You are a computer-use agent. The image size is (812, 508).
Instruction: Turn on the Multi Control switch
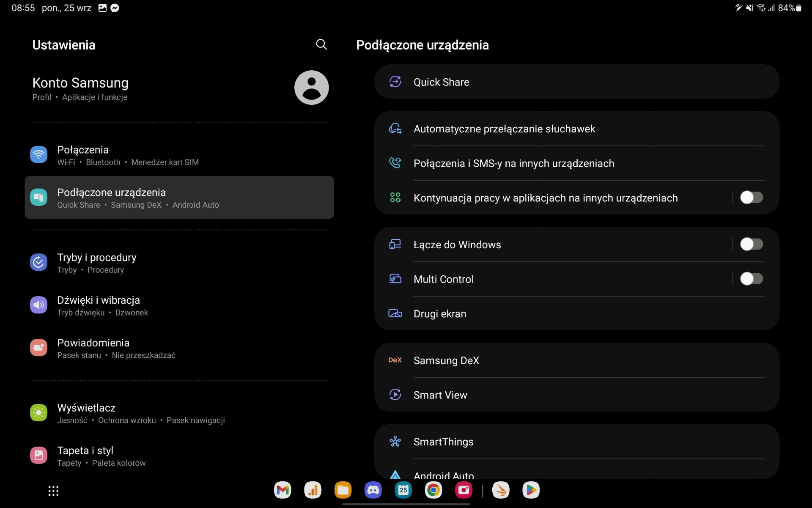coord(752,279)
